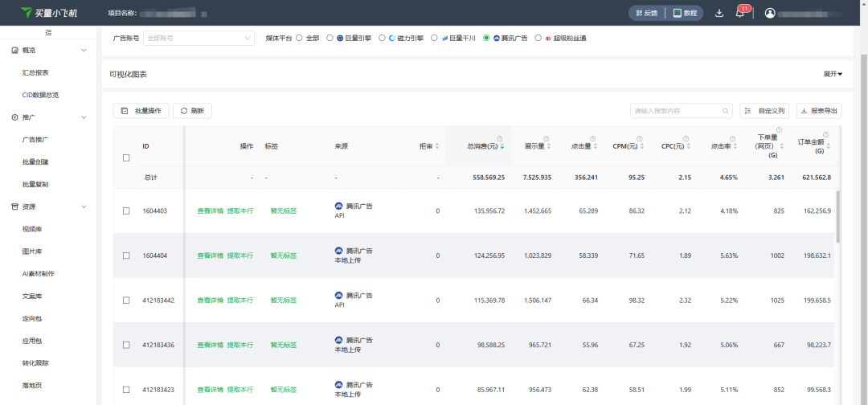
Task: Collapse the 资源 sidebar section
Action: (x=84, y=207)
